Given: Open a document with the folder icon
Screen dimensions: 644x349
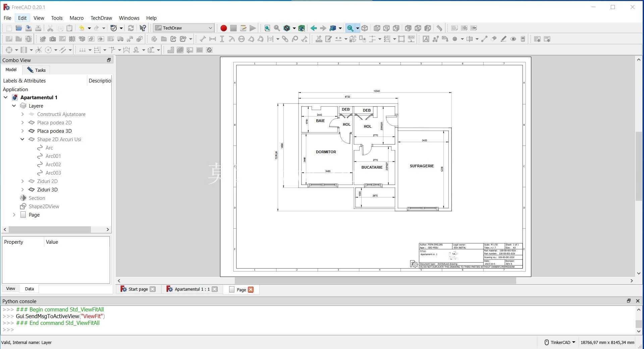Looking at the screenshot, I should pos(19,28).
